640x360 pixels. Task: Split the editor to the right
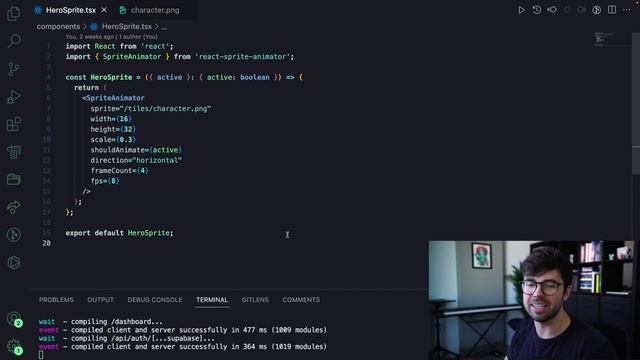612,10
